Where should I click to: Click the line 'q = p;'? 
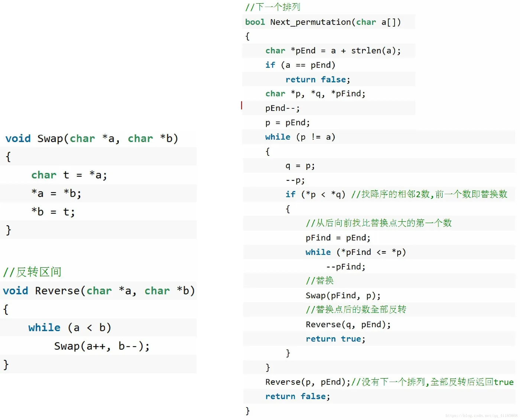pyautogui.click(x=300, y=166)
